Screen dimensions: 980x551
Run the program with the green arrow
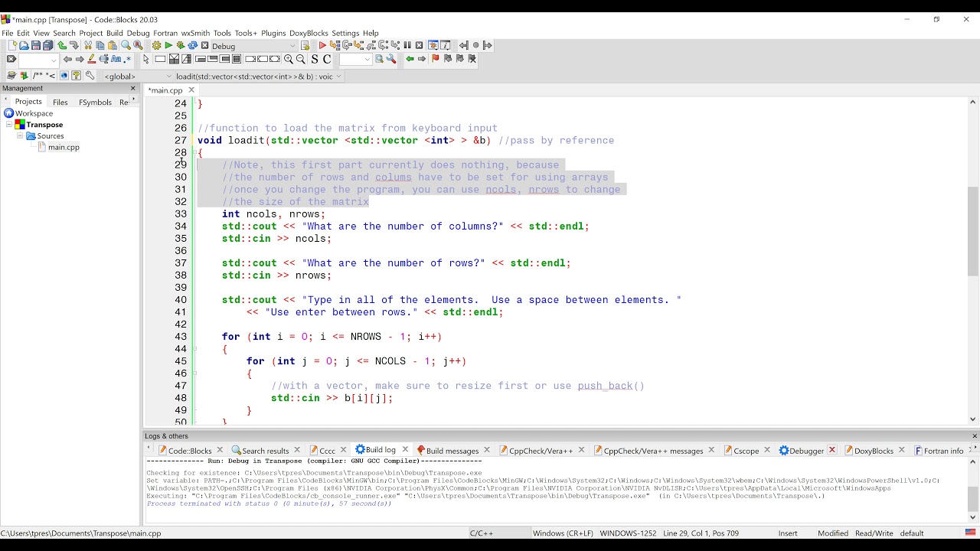point(168,46)
